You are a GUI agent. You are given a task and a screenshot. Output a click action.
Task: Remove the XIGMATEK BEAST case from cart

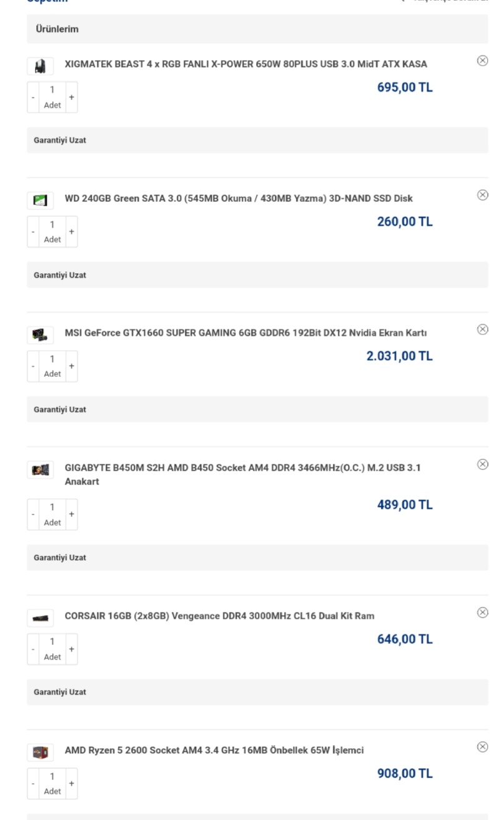482,61
